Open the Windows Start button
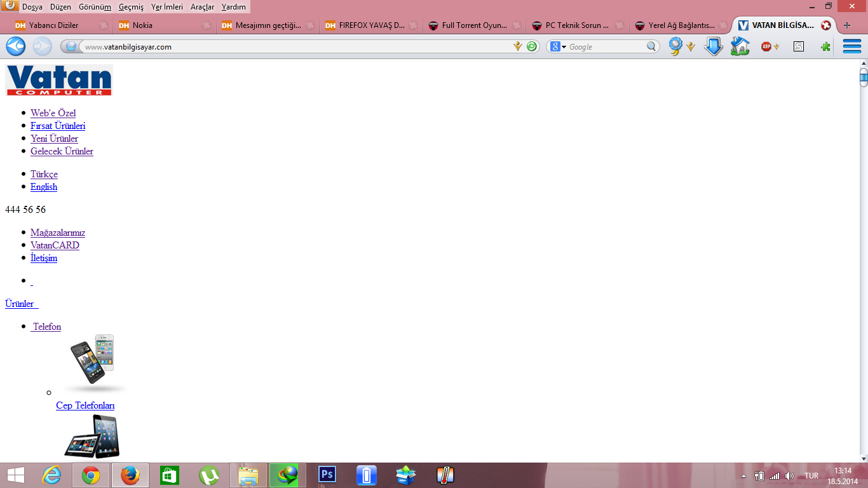 click(x=16, y=475)
